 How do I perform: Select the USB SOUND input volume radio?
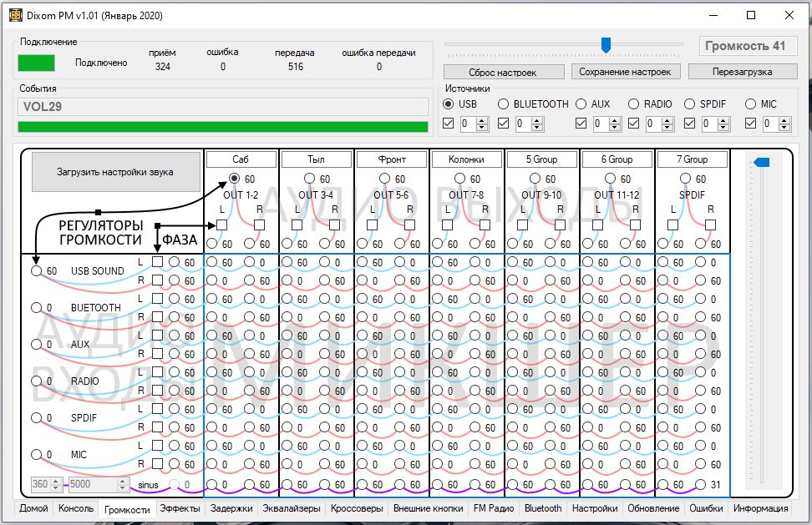(x=36, y=270)
